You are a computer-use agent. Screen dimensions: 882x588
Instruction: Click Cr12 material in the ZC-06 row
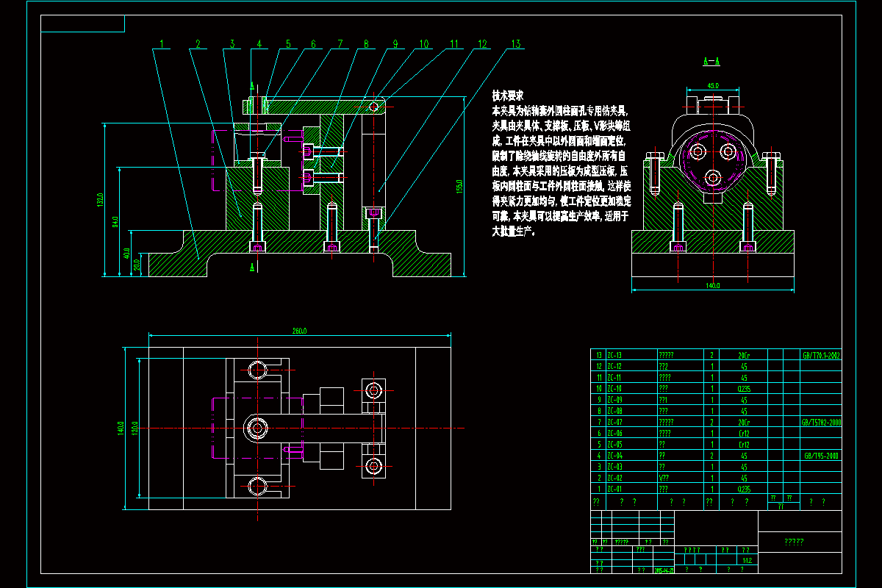[745, 433]
